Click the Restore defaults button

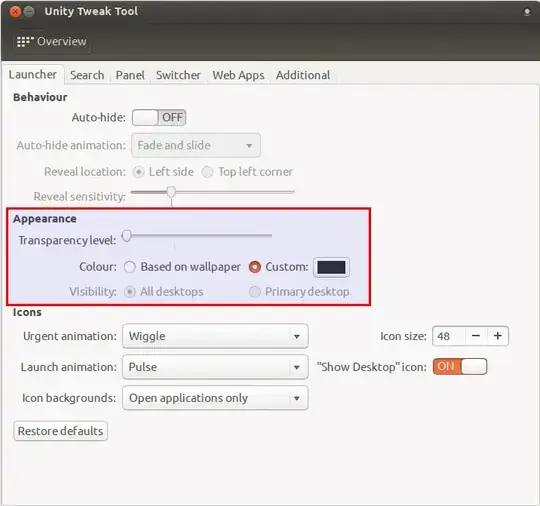coord(61,431)
